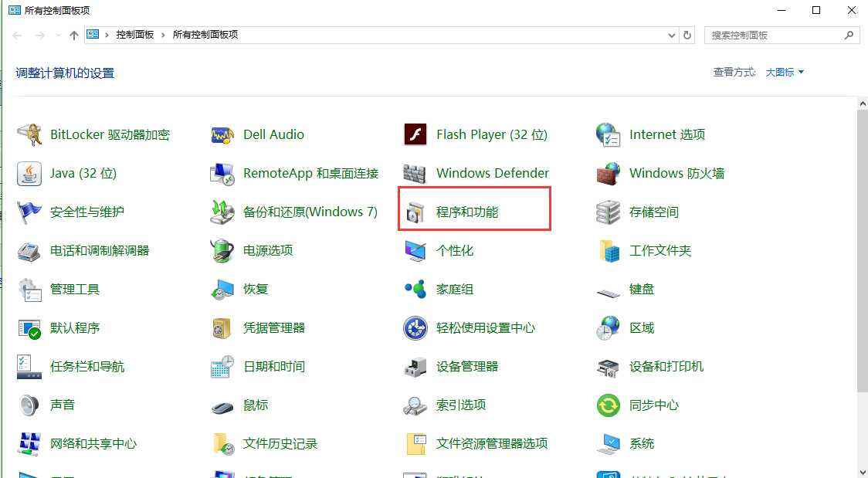Open the 索引选项 magnifier icon
The width and height of the screenshot is (868, 478).
click(x=415, y=405)
